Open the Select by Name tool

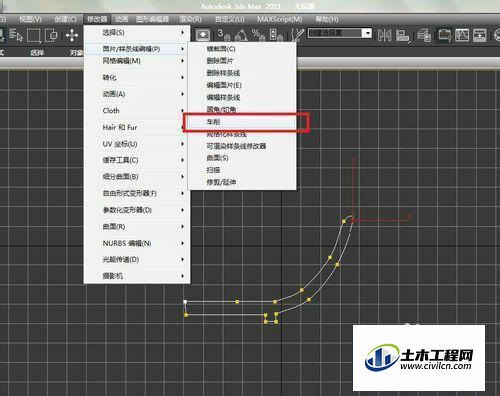point(16,35)
